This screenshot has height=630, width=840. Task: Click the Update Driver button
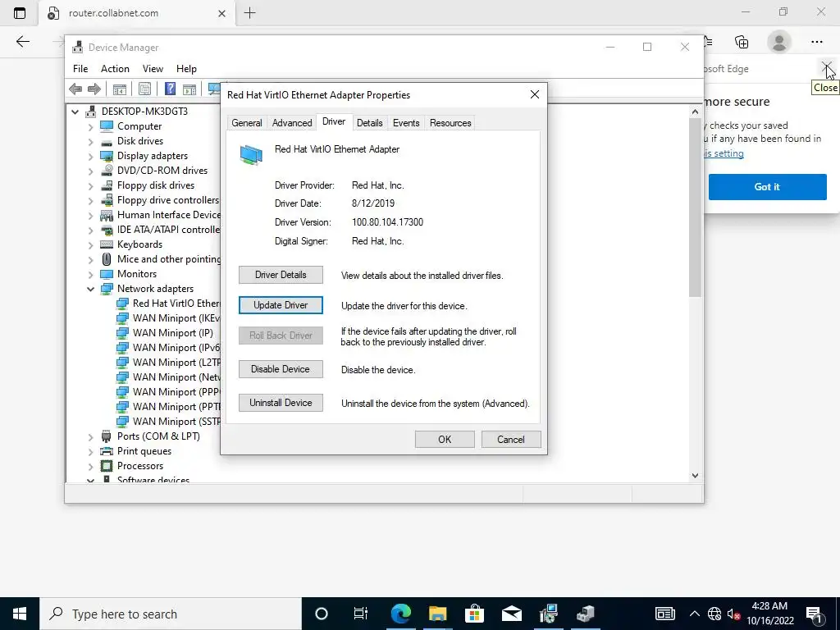click(x=281, y=305)
